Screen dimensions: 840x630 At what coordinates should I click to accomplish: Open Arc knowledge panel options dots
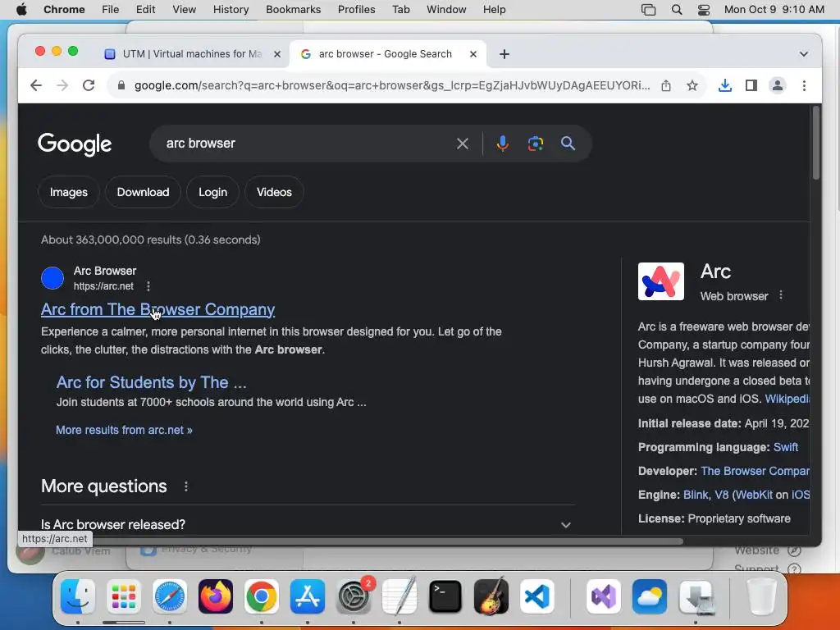pyautogui.click(x=781, y=295)
